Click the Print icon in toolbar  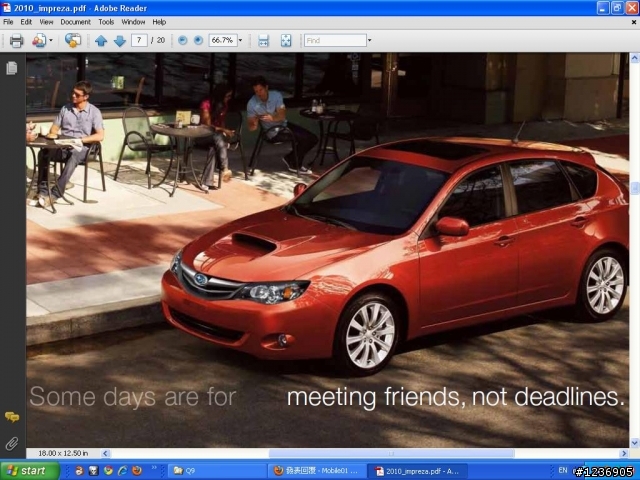(16, 40)
